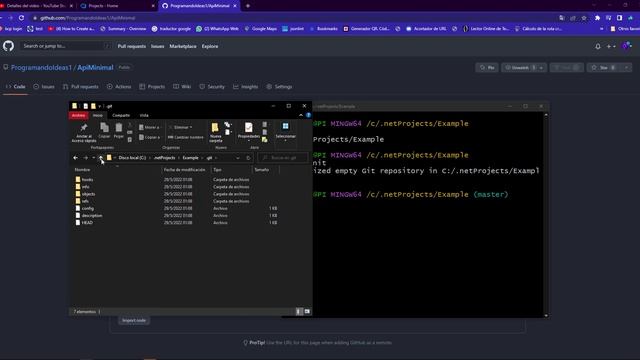Click the Import code button
This screenshot has height=360, width=640.
(134, 320)
